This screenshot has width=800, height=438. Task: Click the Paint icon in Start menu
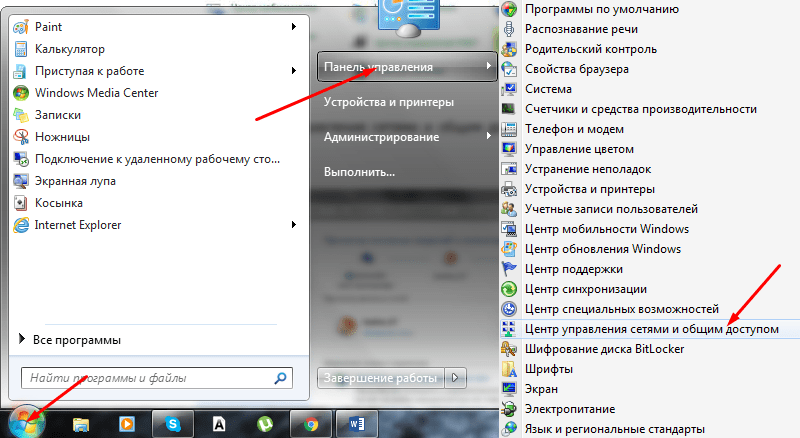click(21, 27)
